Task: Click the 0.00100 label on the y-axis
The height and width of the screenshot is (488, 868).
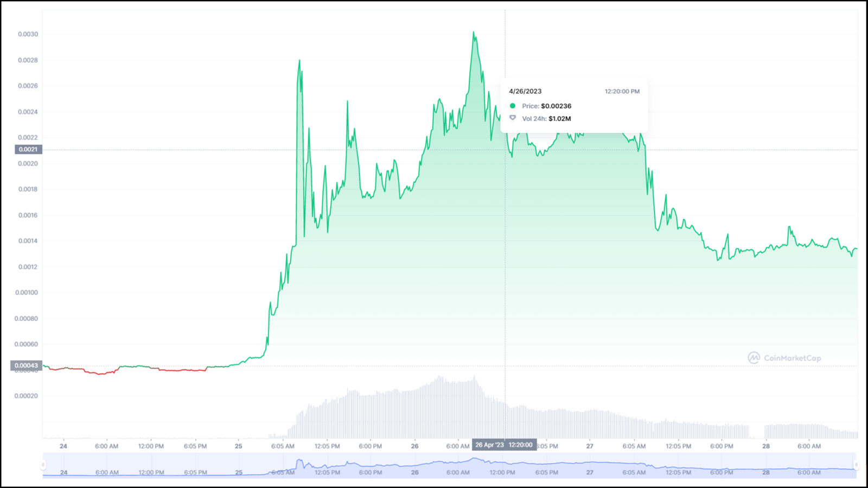Action: tap(27, 293)
